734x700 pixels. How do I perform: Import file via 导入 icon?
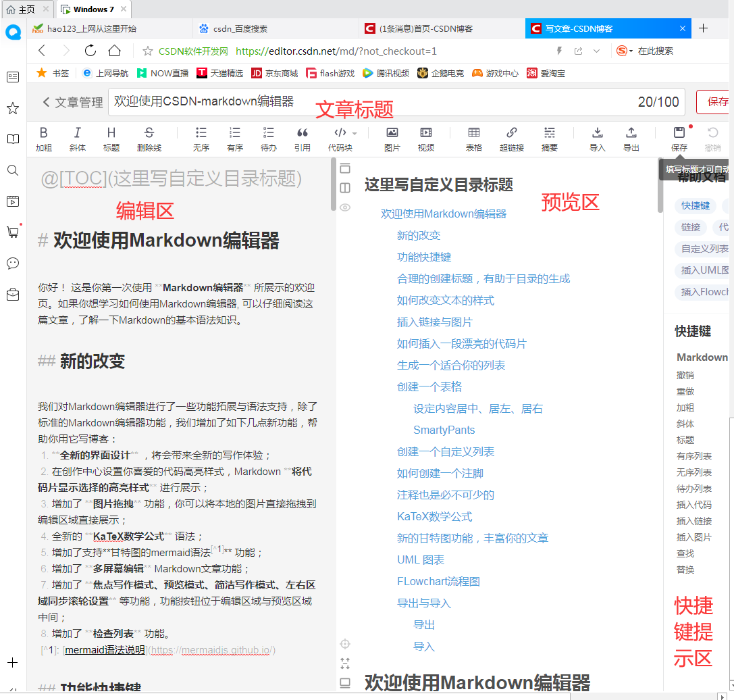pos(598,139)
